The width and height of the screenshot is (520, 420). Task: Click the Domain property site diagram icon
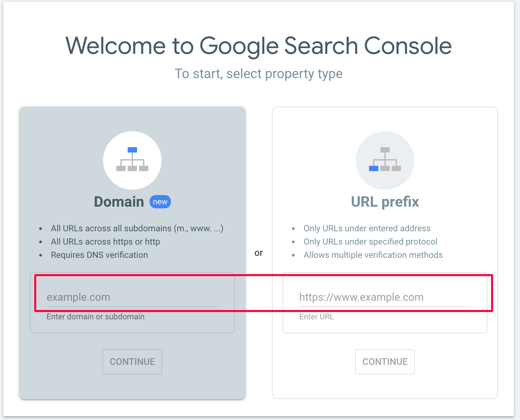pos(132,160)
